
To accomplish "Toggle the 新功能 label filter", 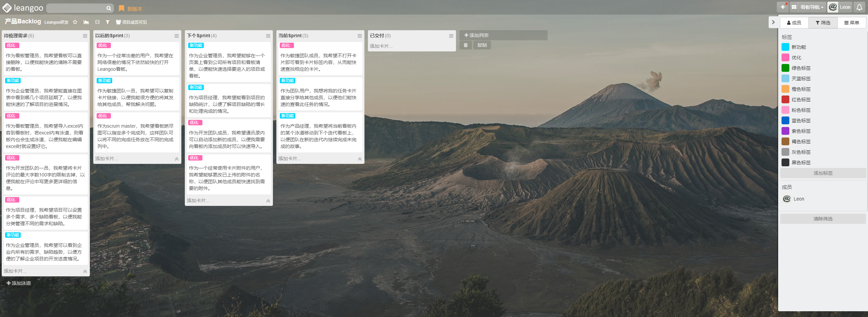I will click(798, 47).
